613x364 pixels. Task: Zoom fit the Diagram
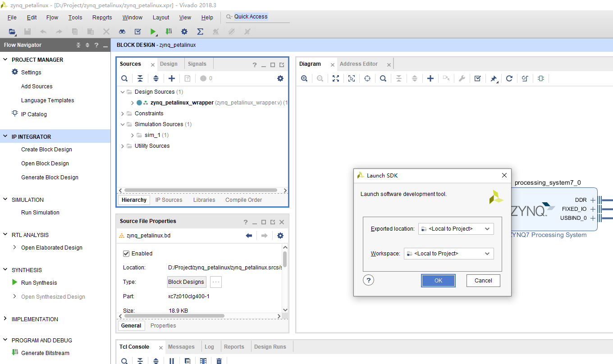tap(336, 78)
